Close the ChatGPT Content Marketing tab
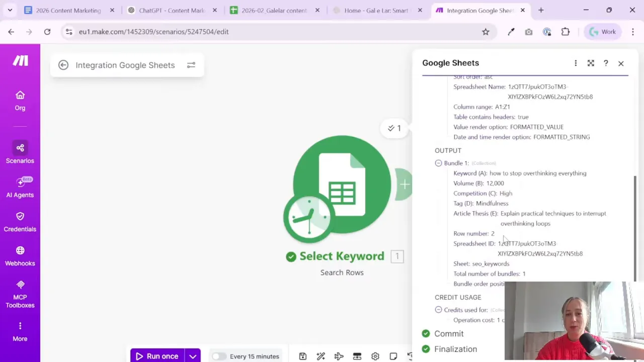Image resolution: width=644 pixels, height=362 pixels. (x=215, y=10)
